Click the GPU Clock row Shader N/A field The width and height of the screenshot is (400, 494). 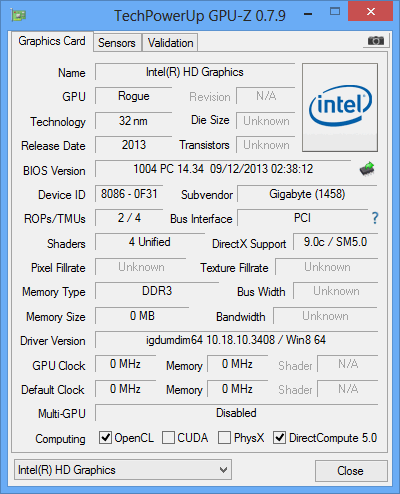tap(348, 364)
